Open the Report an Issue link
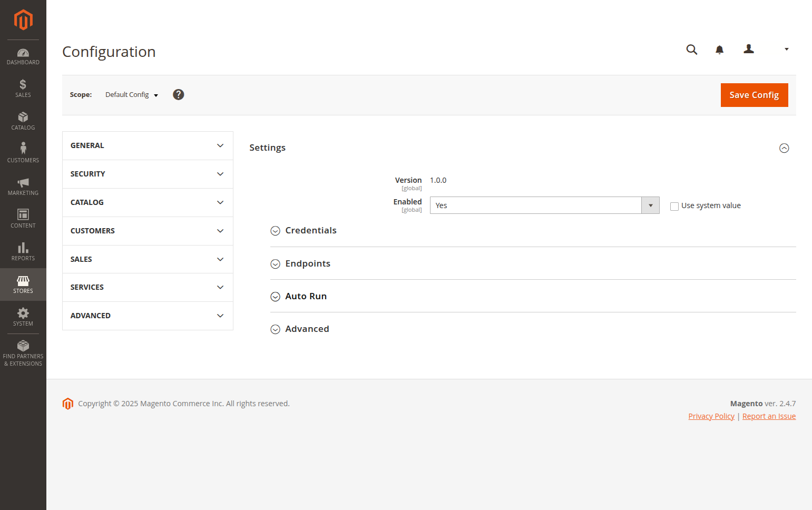Screen dimensions: 812x510 769,416
